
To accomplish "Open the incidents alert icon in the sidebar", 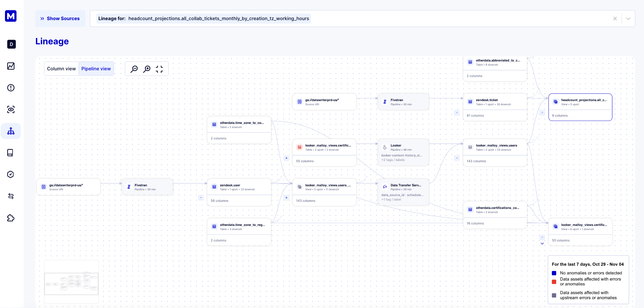I will tap(11, 88).
